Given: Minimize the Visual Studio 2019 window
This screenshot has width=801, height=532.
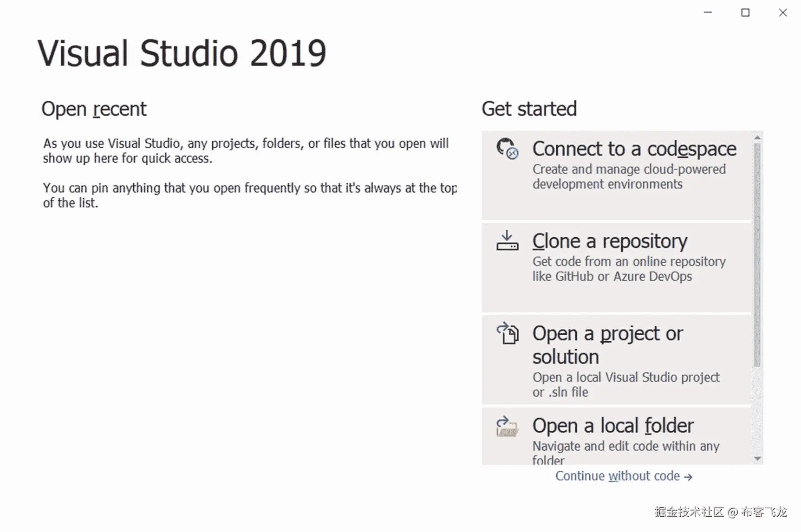Looking at the screenshot, I should (x=708, y=13).
